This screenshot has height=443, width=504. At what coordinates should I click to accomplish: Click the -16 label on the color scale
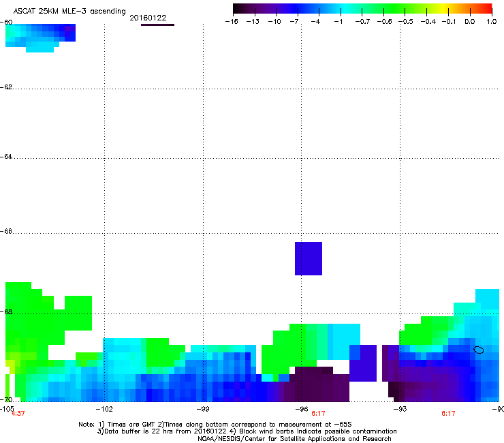point(232,22)
